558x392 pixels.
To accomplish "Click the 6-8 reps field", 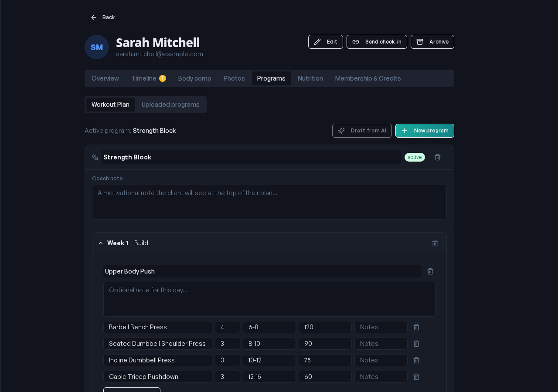I will click(x=269, y=327).
